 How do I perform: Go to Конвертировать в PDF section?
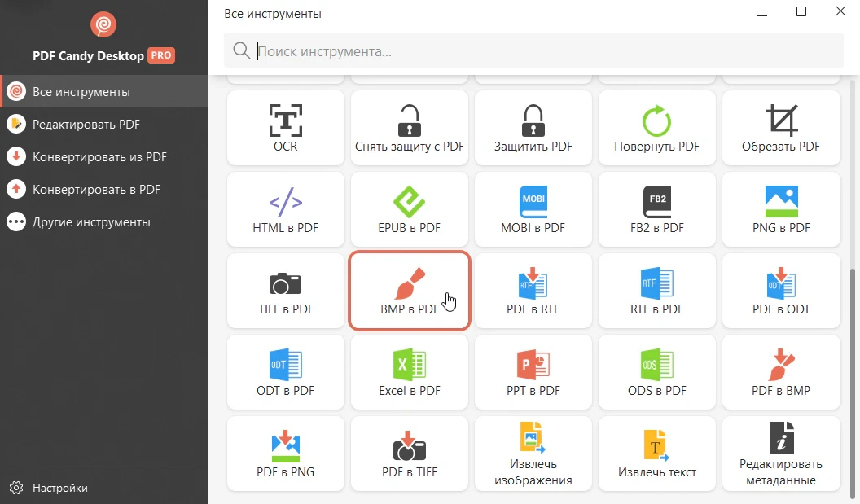coord(103,190)
